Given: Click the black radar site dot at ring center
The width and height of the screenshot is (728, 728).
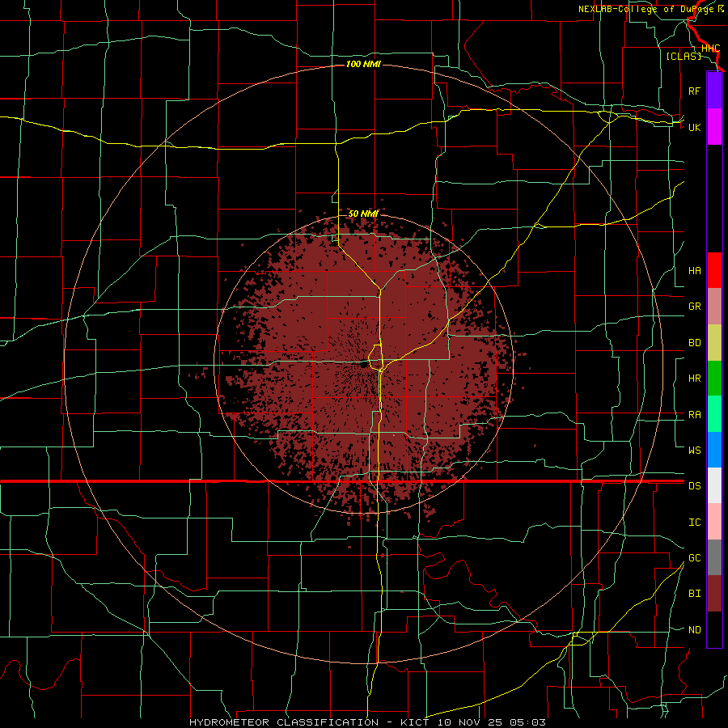Looking at the screenshot, I should click(363, 365).
